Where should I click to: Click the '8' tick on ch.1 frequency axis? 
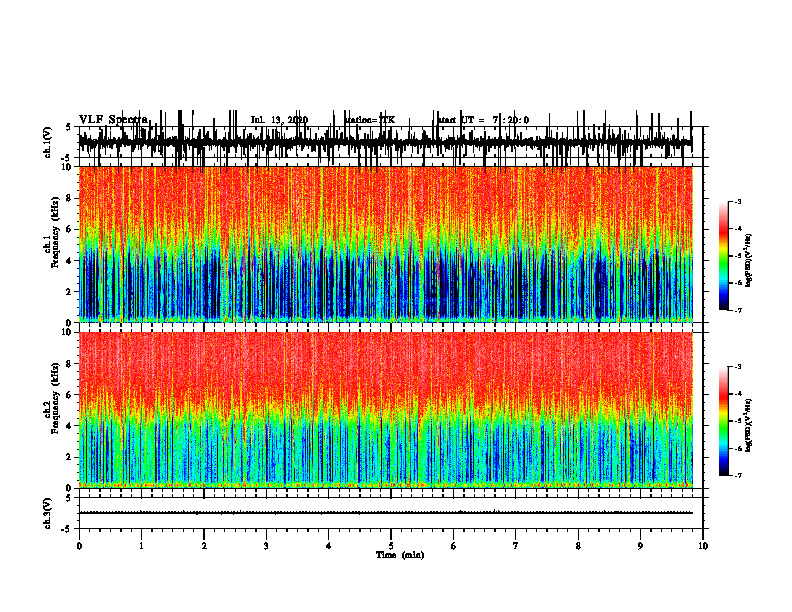click(x=69, y=198)
